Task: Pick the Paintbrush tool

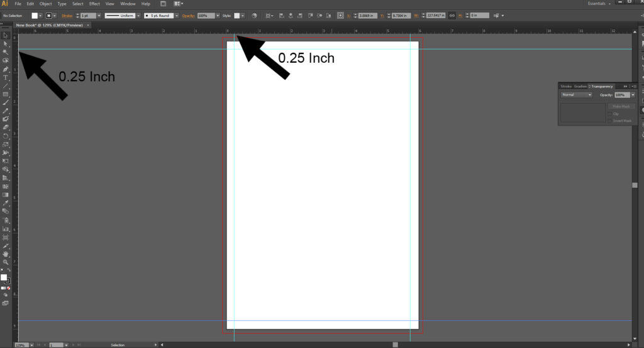Action: point(5,102)
